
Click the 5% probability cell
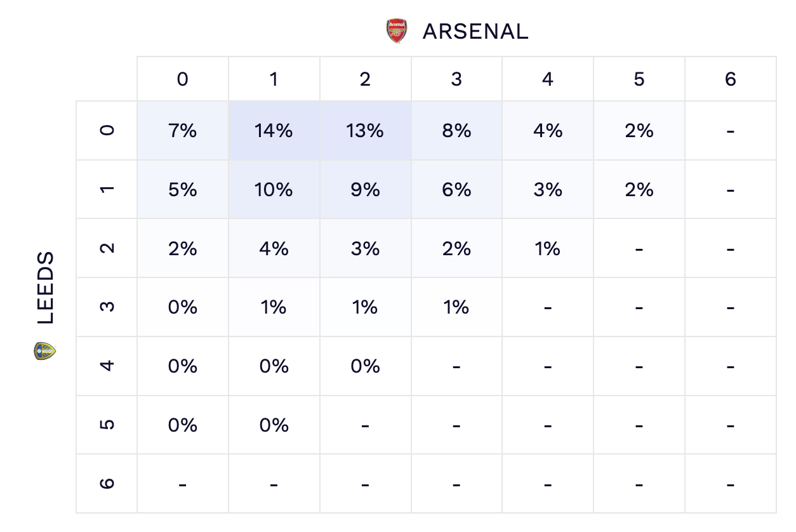(183, 190)
